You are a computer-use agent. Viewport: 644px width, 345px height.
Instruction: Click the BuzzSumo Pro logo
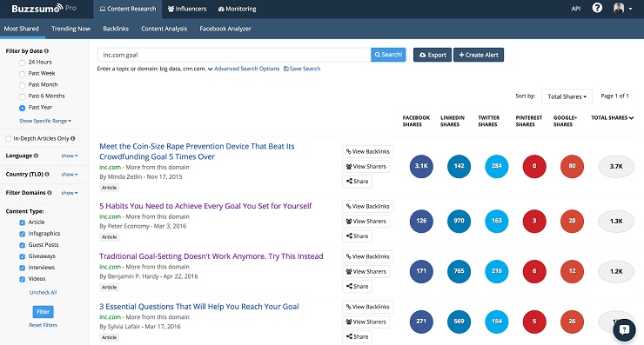pyautogui.click(x=44, y=9)
